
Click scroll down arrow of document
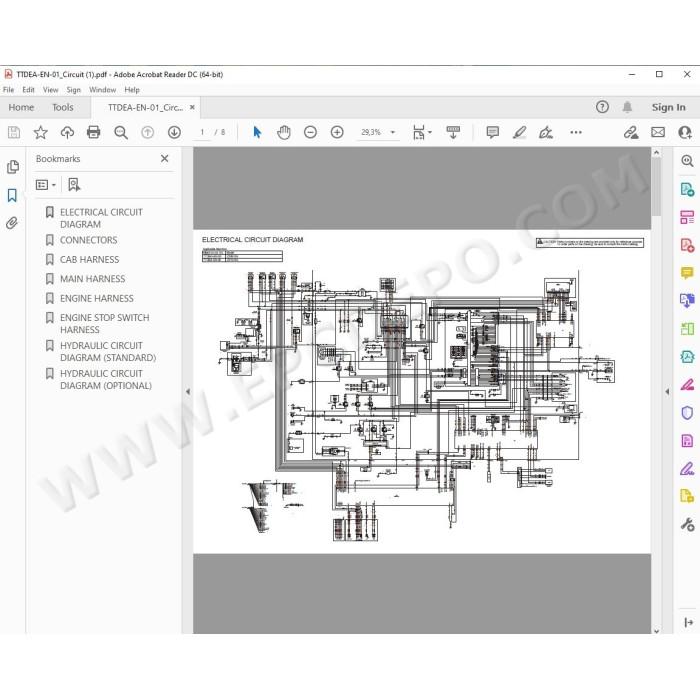[656, 631]
